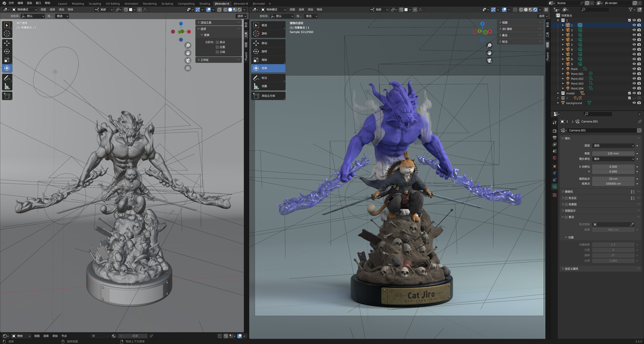The height and width of the screenshot is (344, 644).
Task: Click the Transform tool button in right viewport
Action: point(268,68)
